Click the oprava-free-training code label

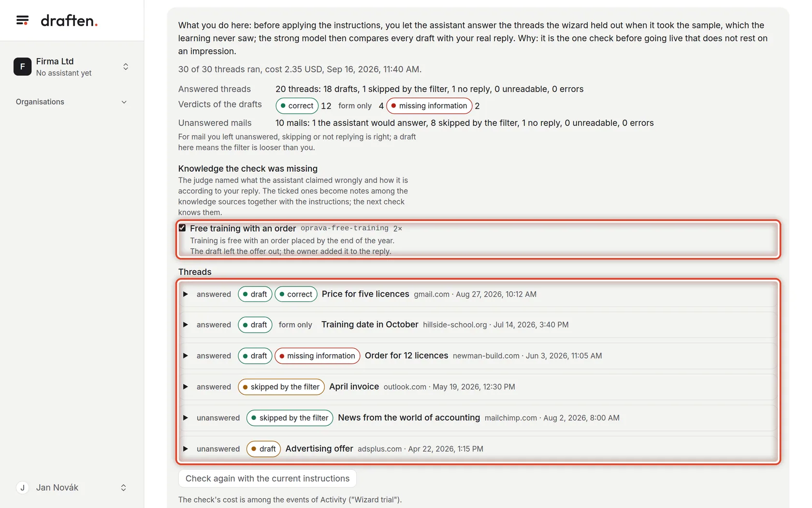click(x=345, y=228)
